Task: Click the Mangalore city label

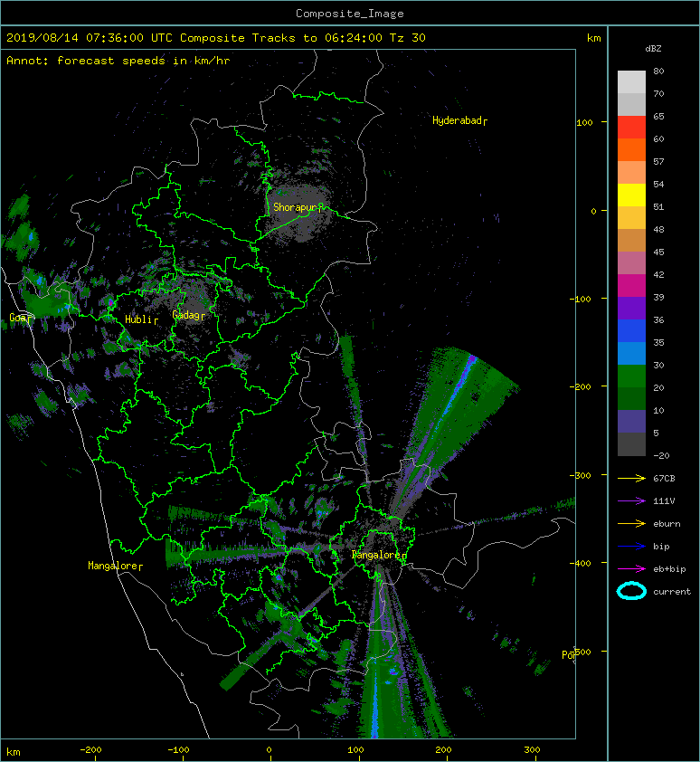Action: (115, 566)
